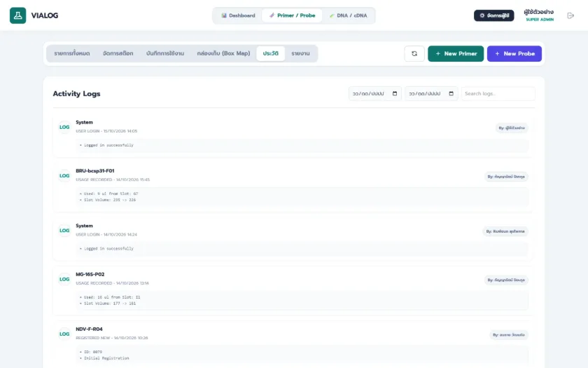
Task: Select the จัดการสต๊อก tab
Action: point(118,53)
